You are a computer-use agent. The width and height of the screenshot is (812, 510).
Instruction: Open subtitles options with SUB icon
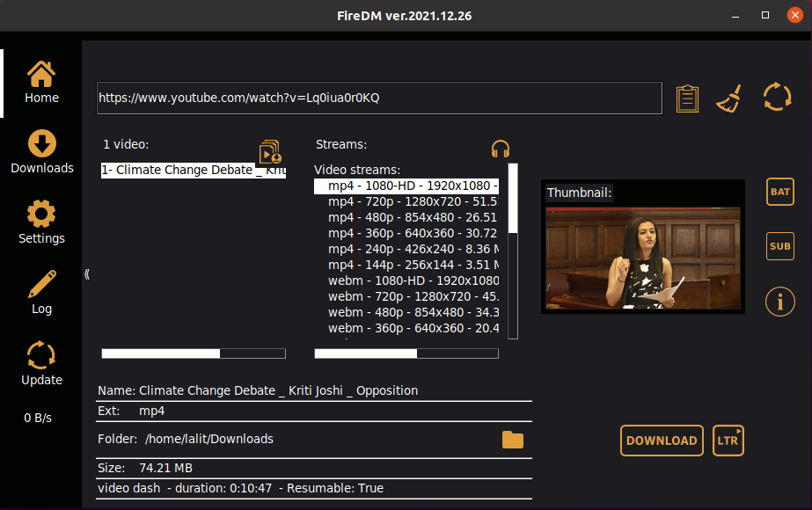779,246
